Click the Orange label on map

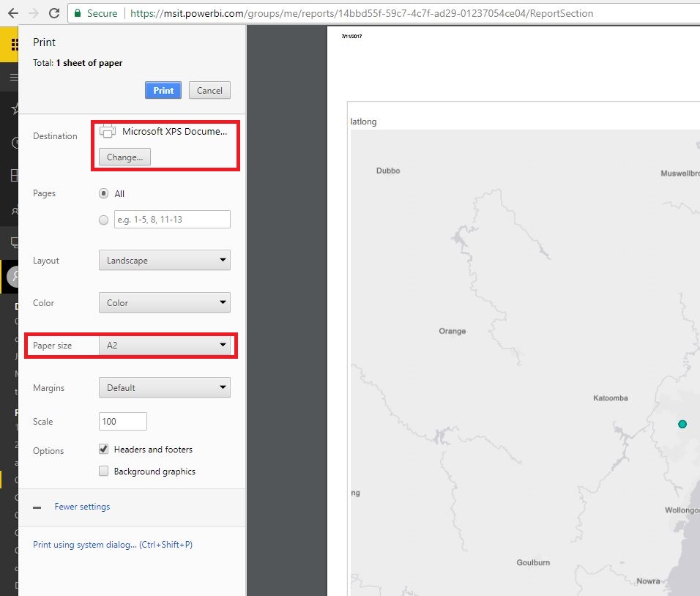coord(453,331)
